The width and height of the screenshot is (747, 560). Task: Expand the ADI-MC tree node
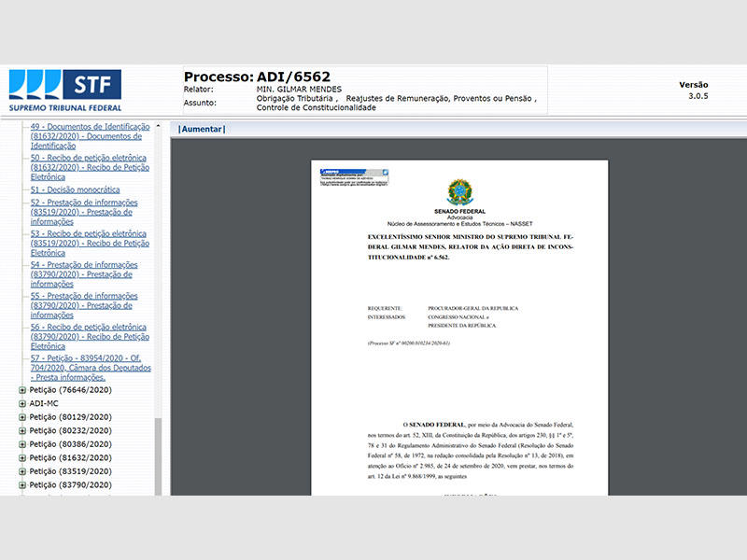[21, 404]
